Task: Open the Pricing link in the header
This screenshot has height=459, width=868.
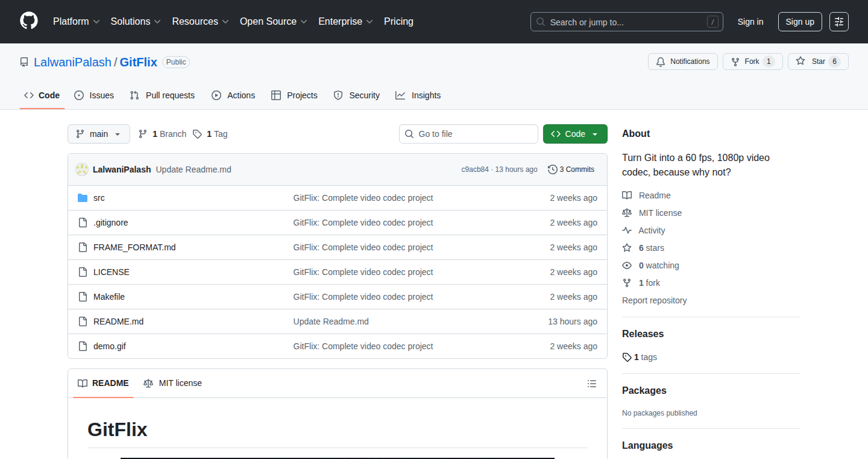Action: [398, 21]
